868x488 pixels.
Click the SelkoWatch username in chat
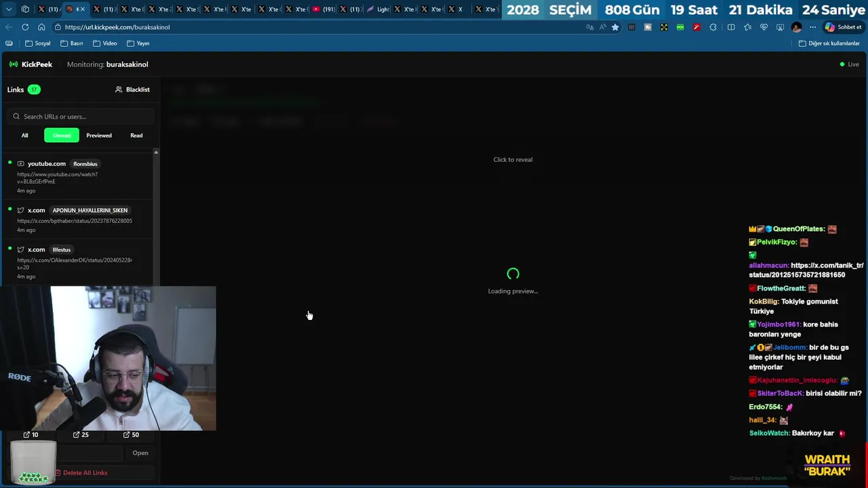pyautogui.click(x=769, y=433)
